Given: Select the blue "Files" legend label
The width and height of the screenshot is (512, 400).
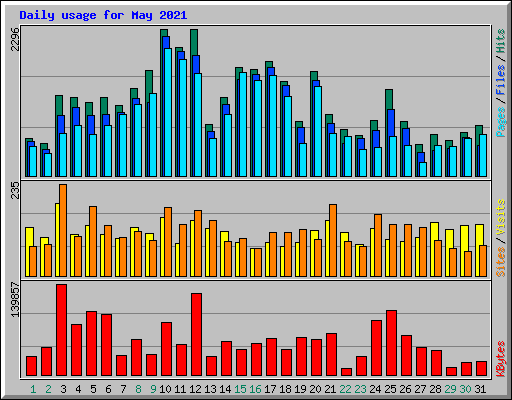Looking at the screenshot, I should click(x=501, y=80).
